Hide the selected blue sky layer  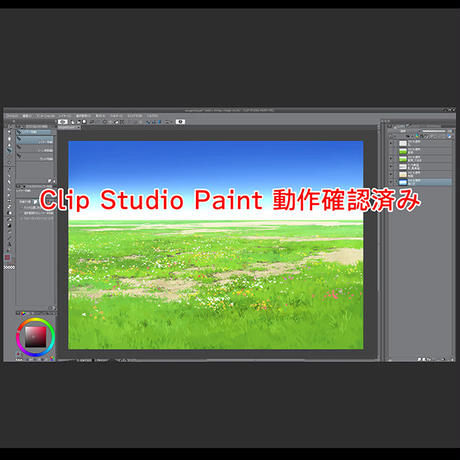(391, 182)
